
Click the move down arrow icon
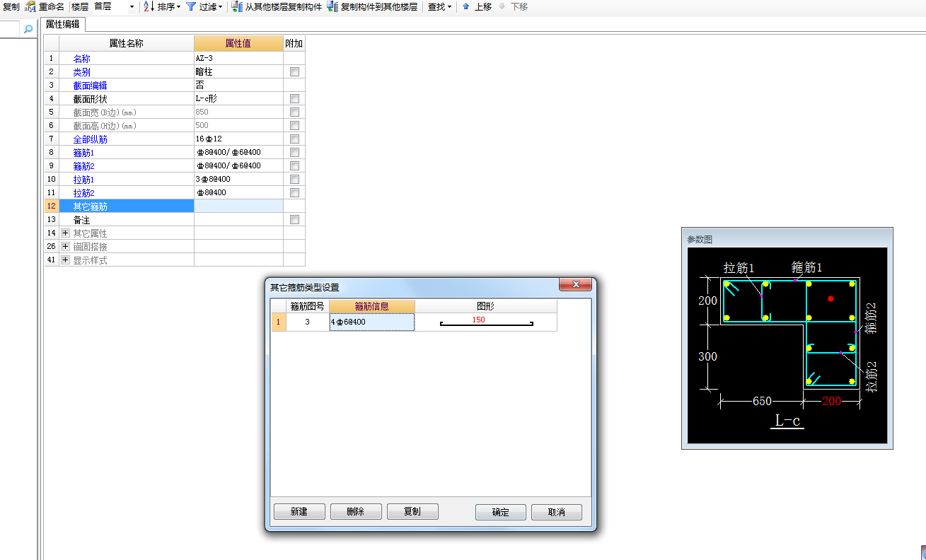tap(502, 6)
